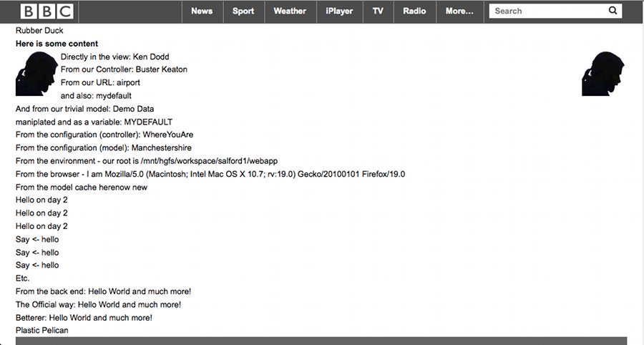Click the dark gray footer bar

[x=321, y=341]
